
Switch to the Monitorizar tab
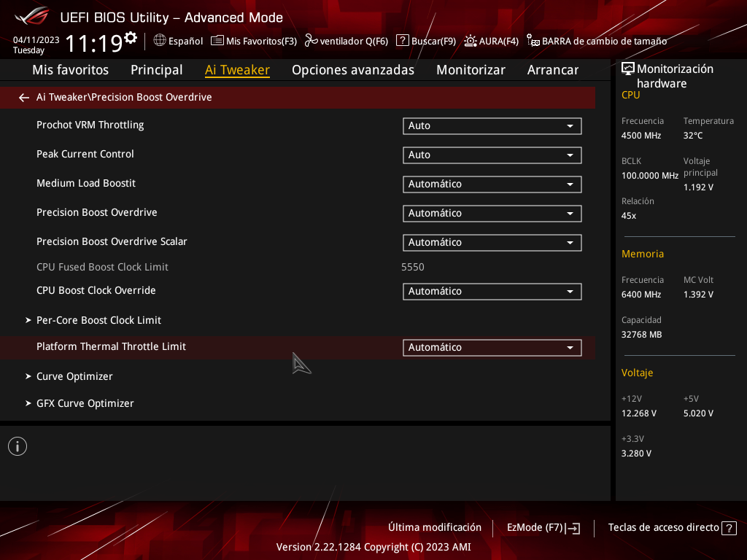471,70
